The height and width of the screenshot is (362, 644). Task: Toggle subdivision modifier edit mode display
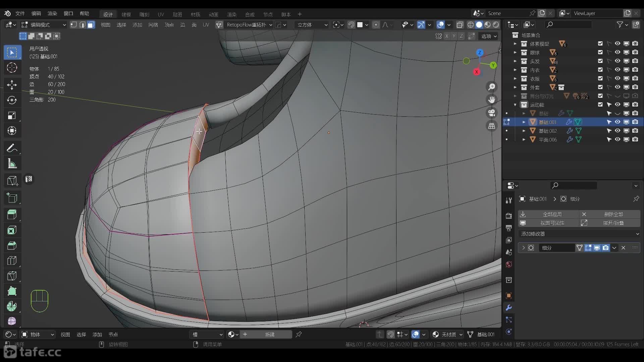(x=588, y=248)
